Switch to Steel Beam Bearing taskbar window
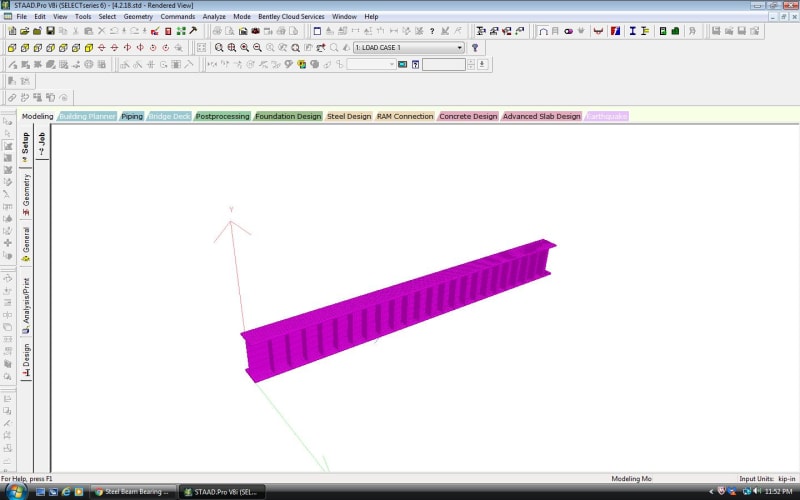The width and height of the screenshot is (800, 500). pos(133,492)
